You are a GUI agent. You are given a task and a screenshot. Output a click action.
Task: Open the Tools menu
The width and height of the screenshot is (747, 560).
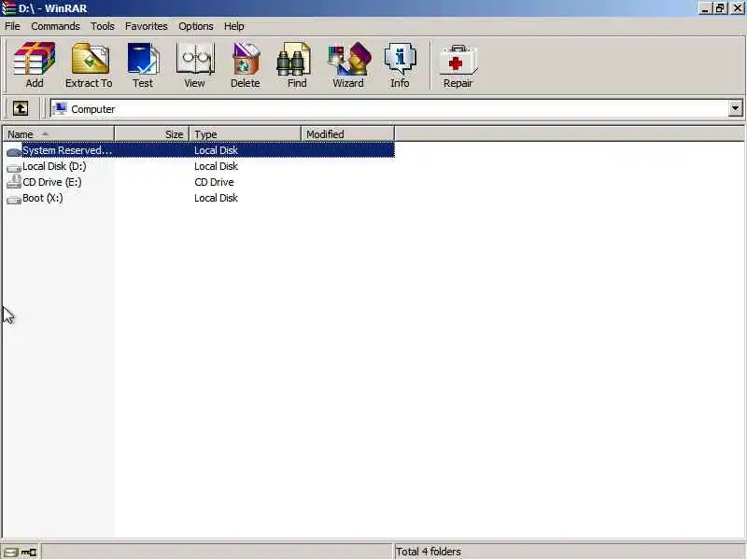pyautogui.click(x=103, y=26)
